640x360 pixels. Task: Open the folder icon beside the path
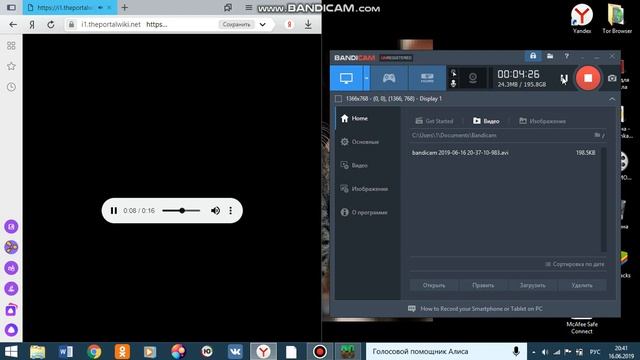[x=597, y=135]
